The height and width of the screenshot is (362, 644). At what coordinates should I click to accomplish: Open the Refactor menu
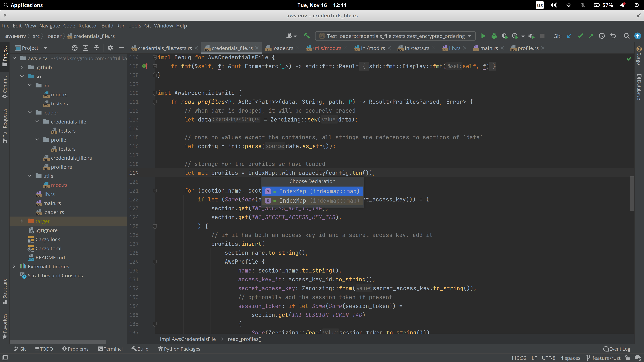88,26
